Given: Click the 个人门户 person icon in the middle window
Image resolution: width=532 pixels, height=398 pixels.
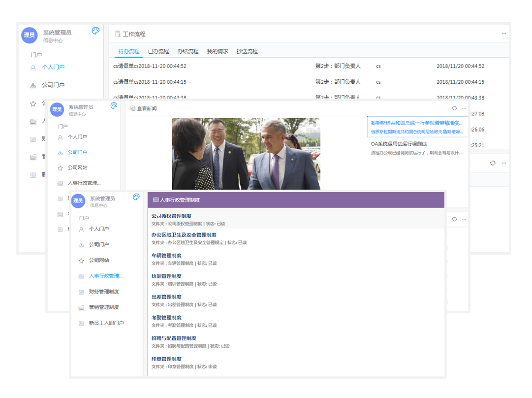Looking at the screenshot, I should (x=60, y=137).
